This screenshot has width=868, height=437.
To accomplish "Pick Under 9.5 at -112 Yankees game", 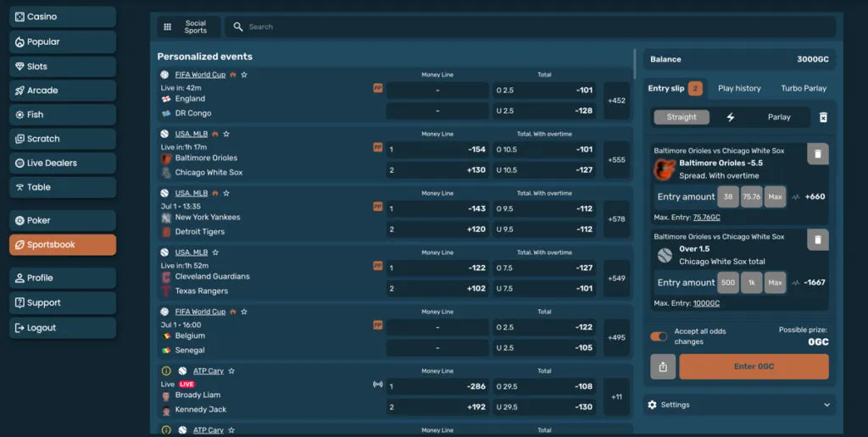I will [x=544, y=229].
